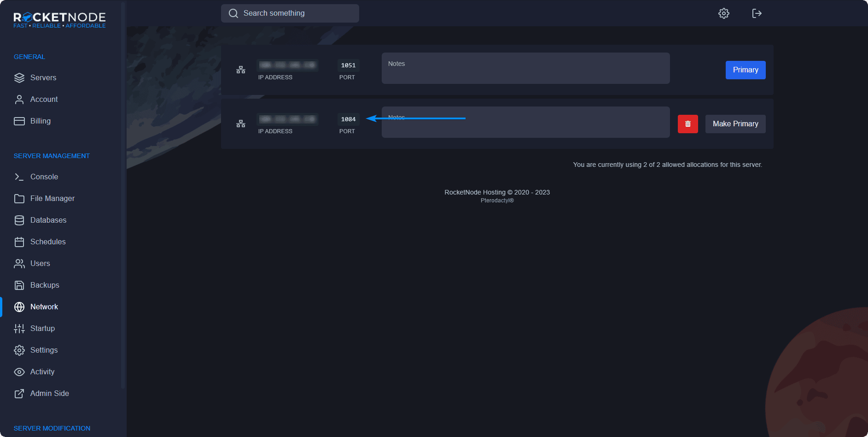Click the RocketNode logo
Screen dimensions: 868x437
[59, 20]
